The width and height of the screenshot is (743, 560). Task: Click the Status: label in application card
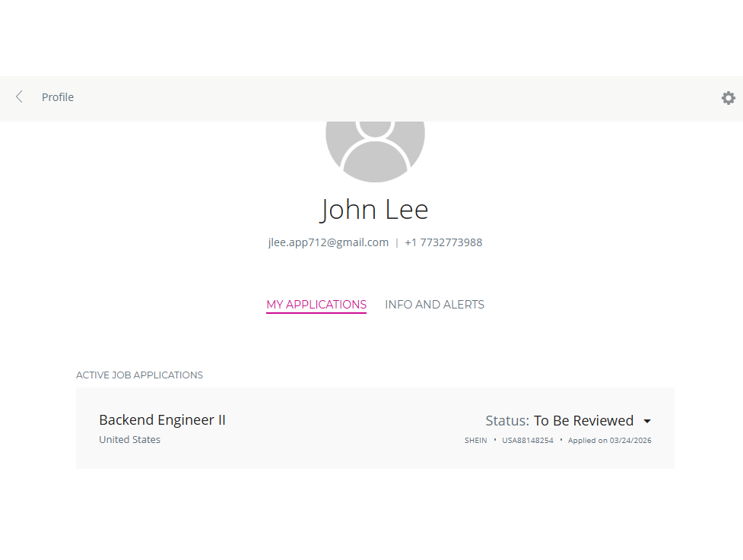[x=507, y=421]
